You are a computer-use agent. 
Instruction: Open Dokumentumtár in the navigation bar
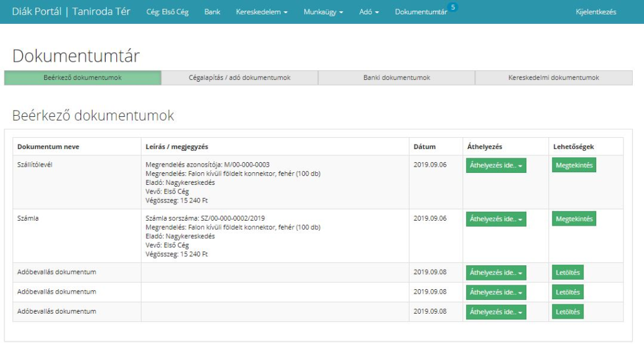(421, 12)
